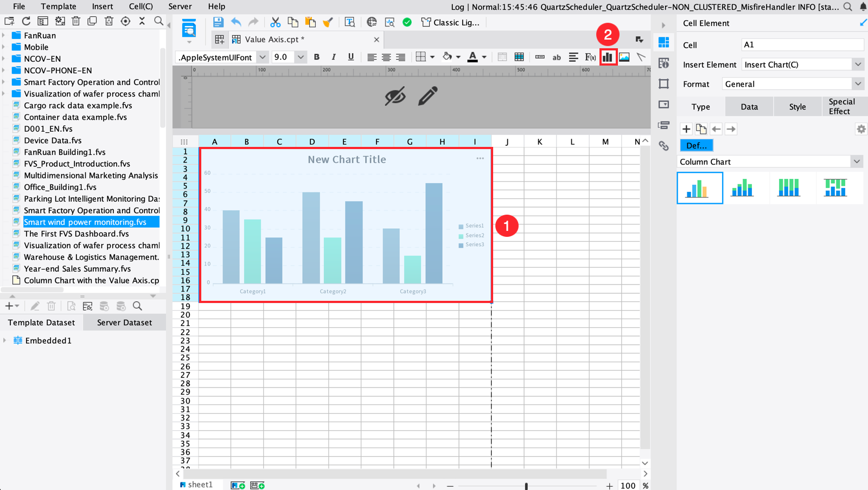Toggle italic text formatting
Image resolution: width=868 pixels, height=490 pixels.
[x=334, y=57]
